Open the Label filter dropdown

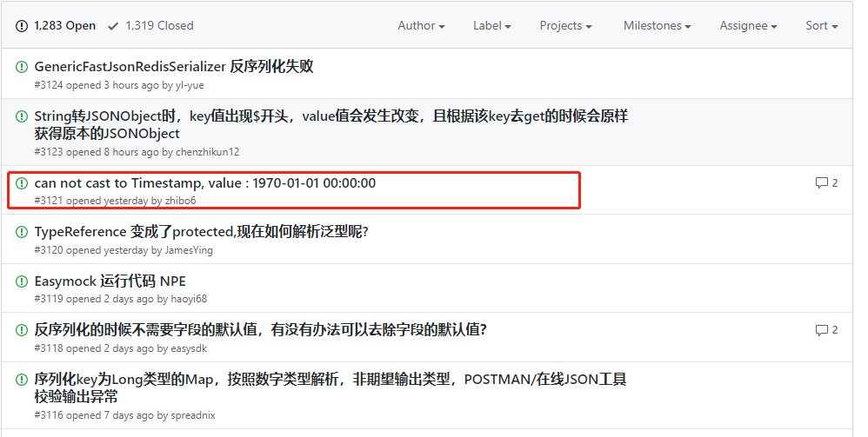(491, 26)
